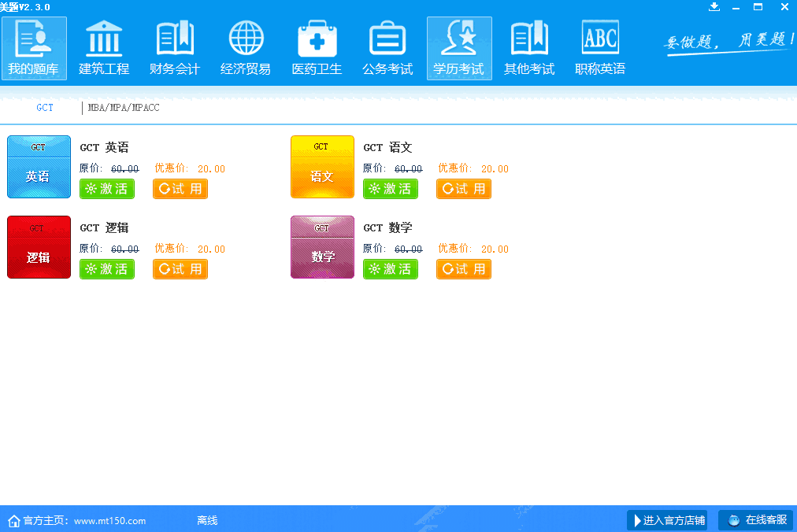Click the GCT 语文 title text
Viewport: 797px width, 532px height.
click(387, 147)
